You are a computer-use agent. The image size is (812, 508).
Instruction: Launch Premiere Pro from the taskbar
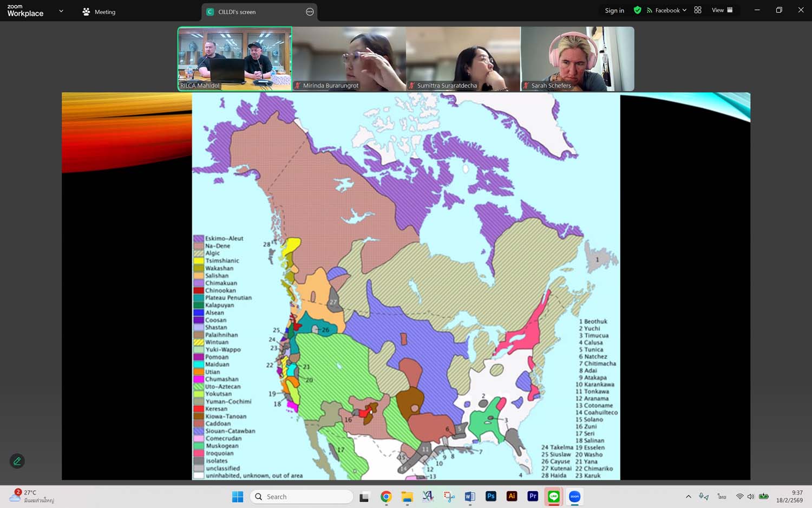click(533, 496)
